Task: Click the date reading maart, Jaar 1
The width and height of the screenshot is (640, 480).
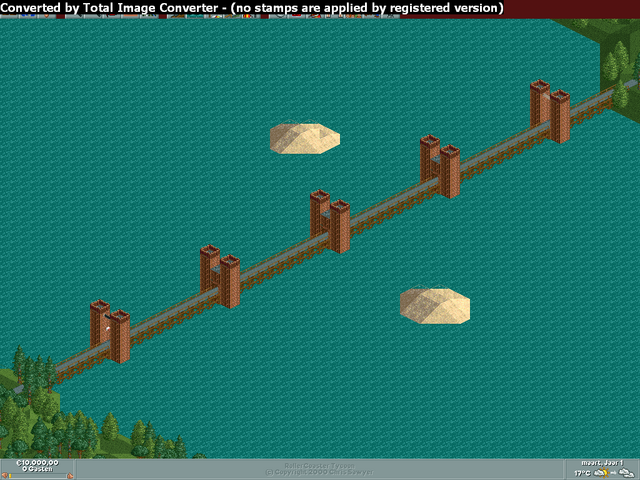Action: 602,463
